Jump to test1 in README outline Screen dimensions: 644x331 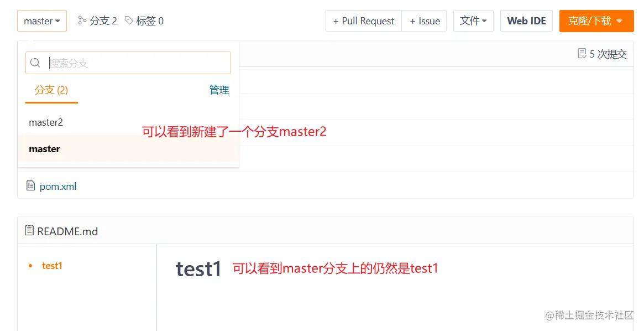52,266
